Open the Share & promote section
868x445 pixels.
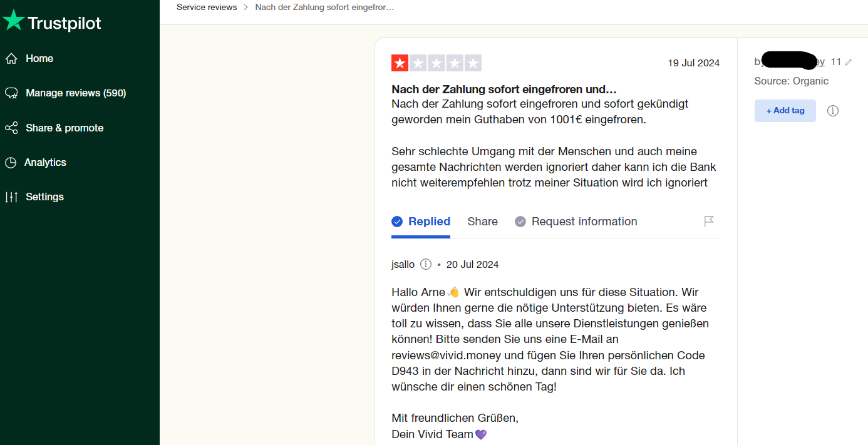[x=65, y=128]
